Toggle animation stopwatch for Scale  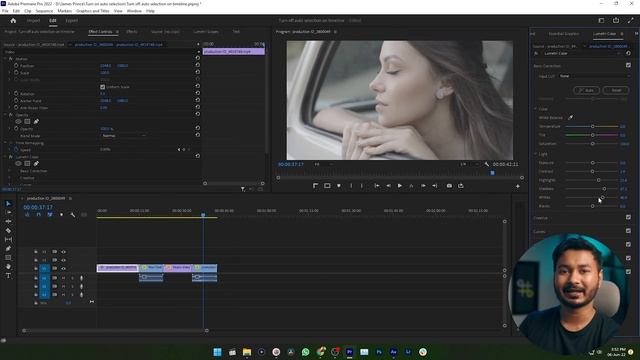(x=16, y=72)
